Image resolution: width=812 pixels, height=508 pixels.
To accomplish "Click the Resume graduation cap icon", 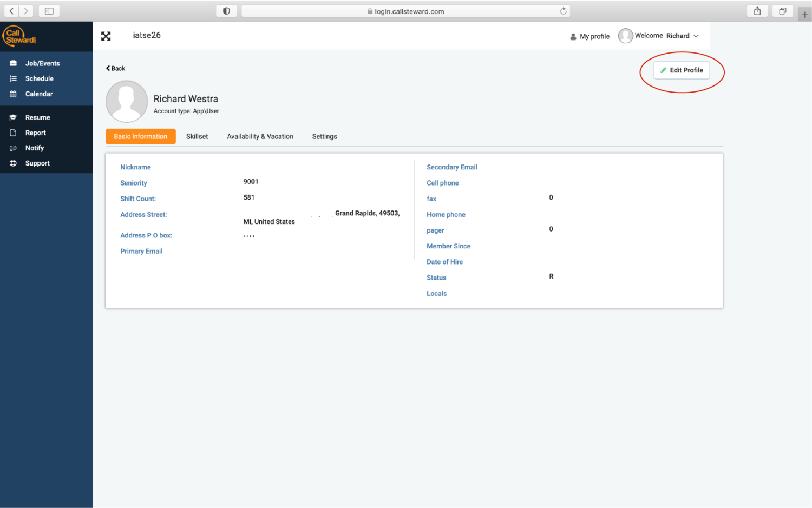I will pos(13,117).
